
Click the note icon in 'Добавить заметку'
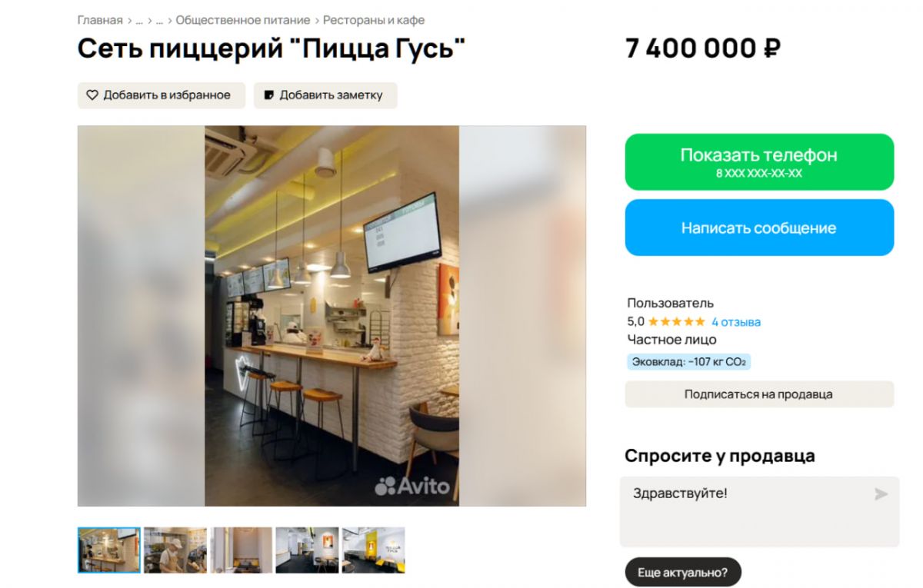point(269,95)
